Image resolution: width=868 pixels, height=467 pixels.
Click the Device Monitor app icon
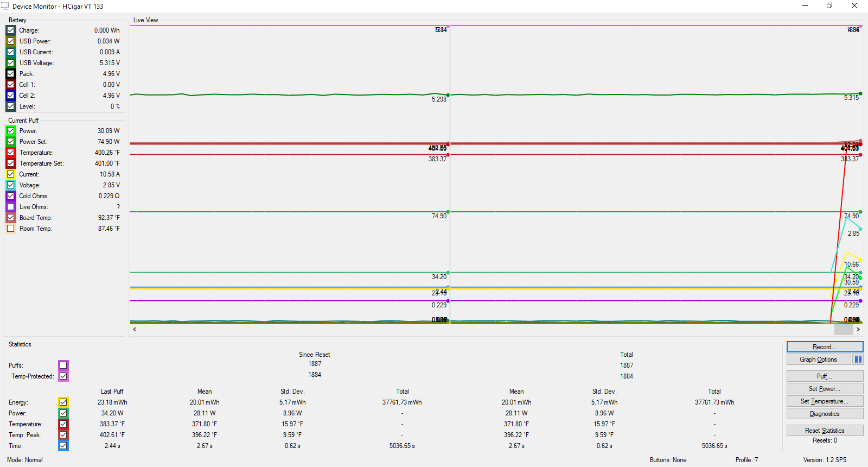5,6
